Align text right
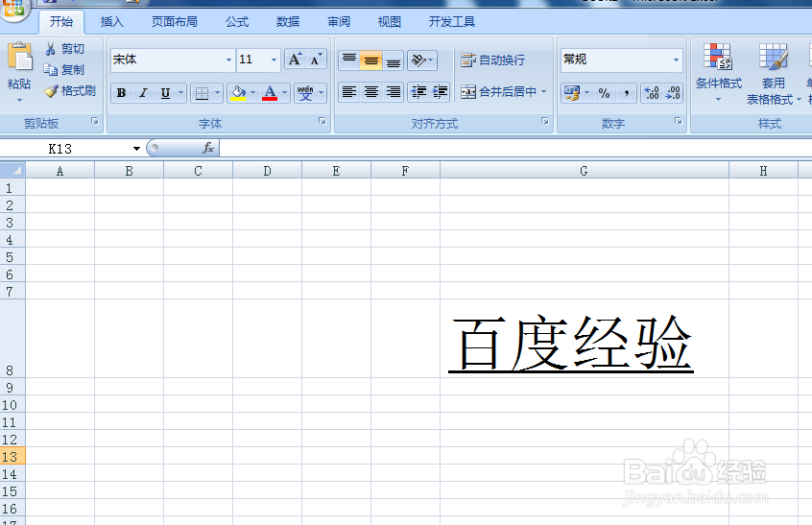Image resolution: width=812 pixels, height=525 pixels. [x=394, y=92]
